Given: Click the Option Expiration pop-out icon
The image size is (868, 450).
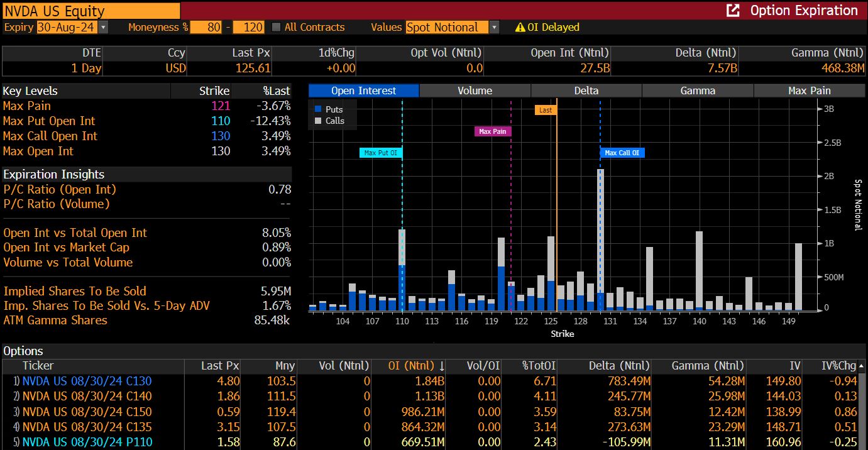Looking at the screenshot, I should click(x=733, y=10).
